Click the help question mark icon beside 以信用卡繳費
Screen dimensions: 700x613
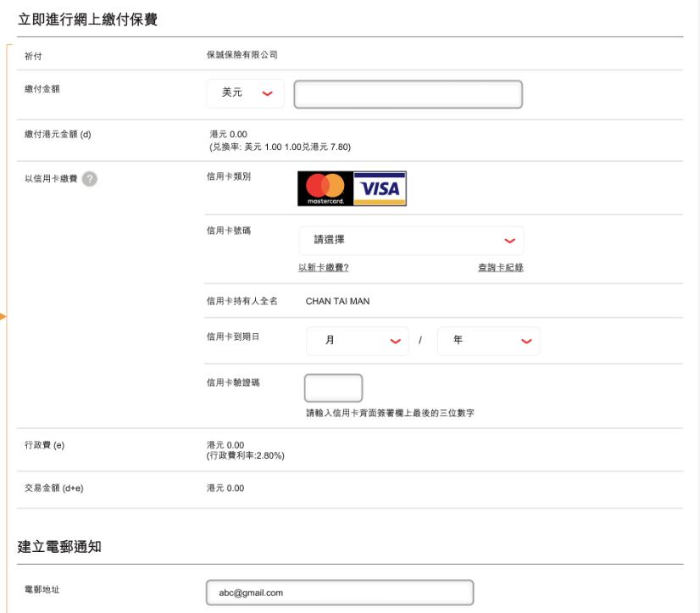click(90, 179)
